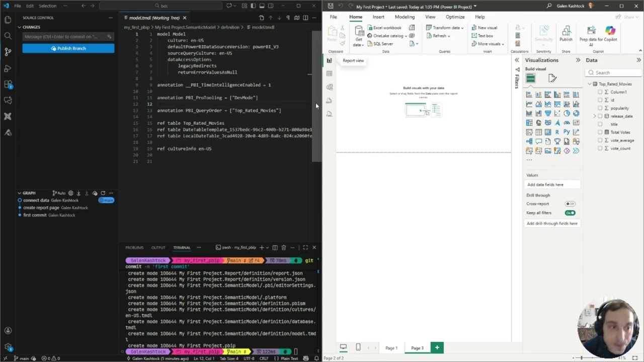Check the release_date field checkbox

tap(600, 116)
